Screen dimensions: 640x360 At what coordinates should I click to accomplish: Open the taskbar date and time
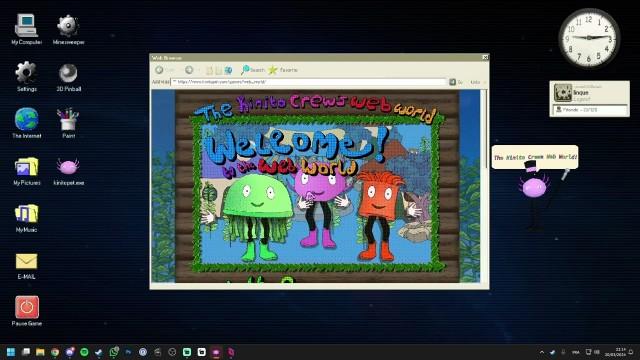point(615,352)
